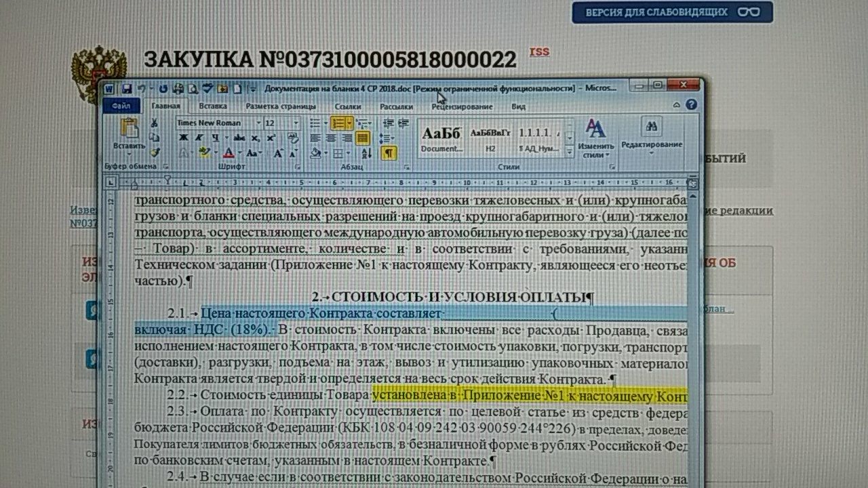Open the Times New Roman font name dropdown

click(258, 123)
